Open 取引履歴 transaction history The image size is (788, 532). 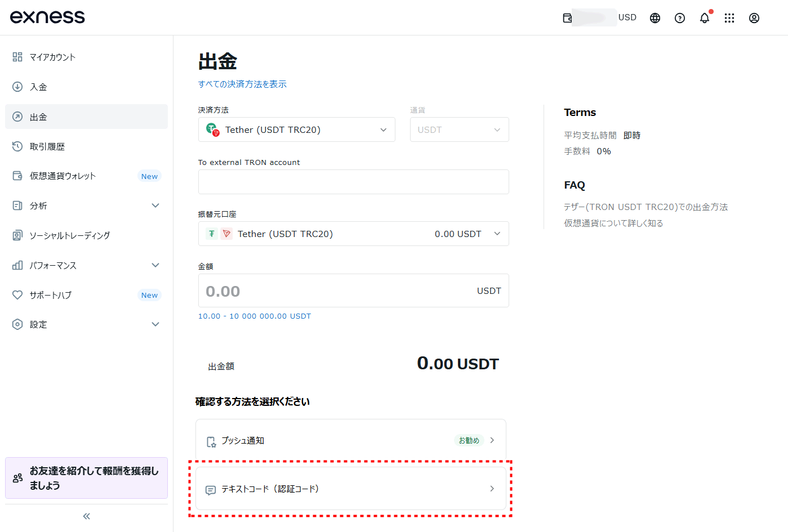click(x=86, y=146)
